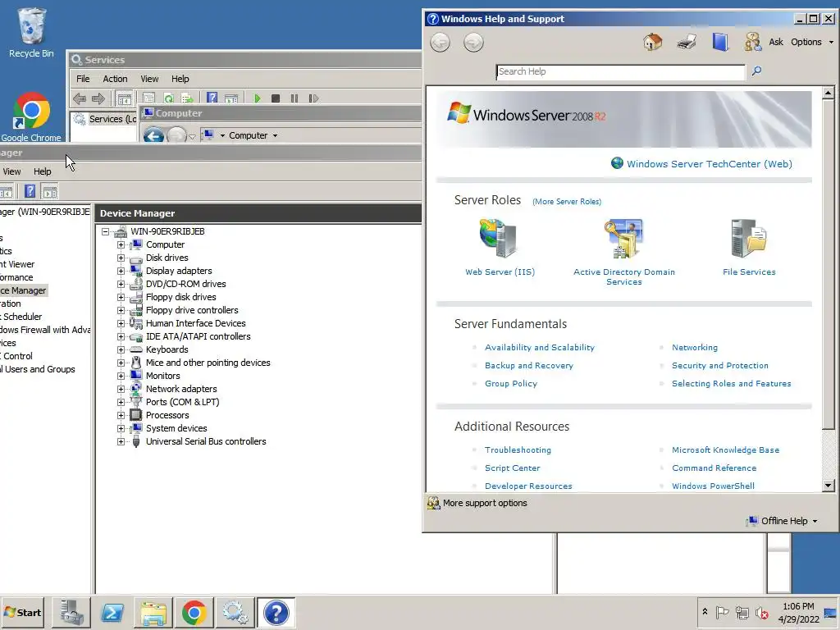
Task: Open Group Policy link
Action: pos(510,384)
